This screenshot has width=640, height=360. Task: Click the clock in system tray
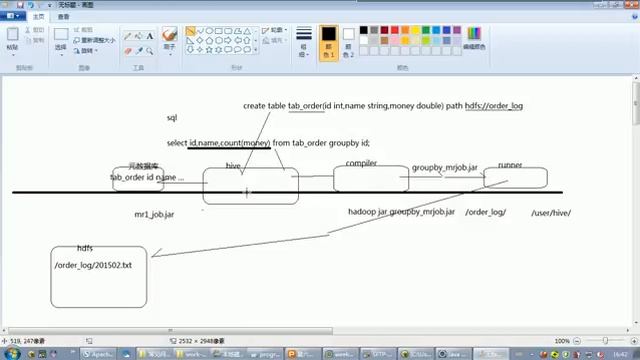[620, 354]
